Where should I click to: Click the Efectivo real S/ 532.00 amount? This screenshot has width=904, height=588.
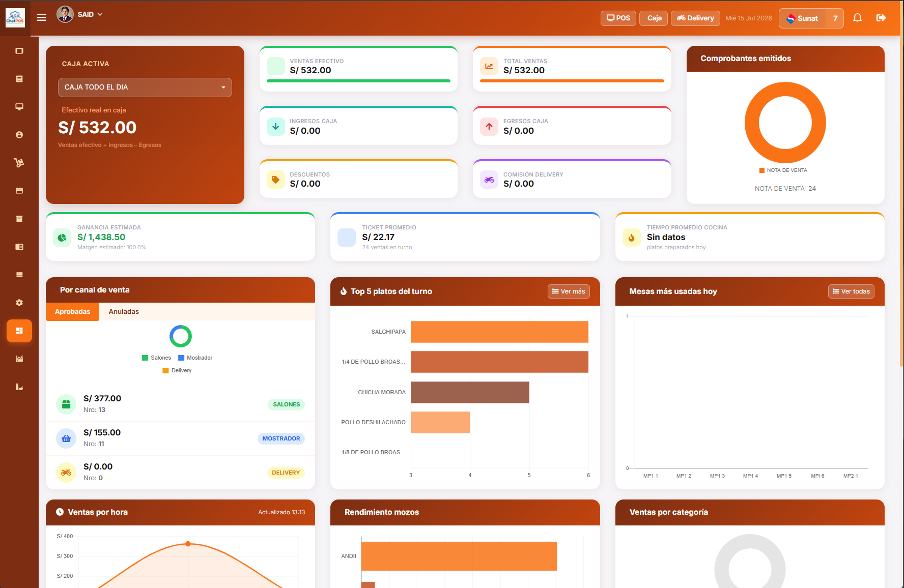[97, 127]
